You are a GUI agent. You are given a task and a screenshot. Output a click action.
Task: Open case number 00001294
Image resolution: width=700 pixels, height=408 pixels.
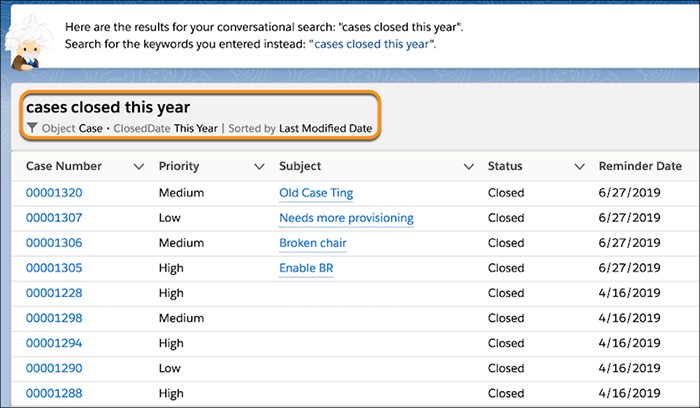(x=54, y=343)
